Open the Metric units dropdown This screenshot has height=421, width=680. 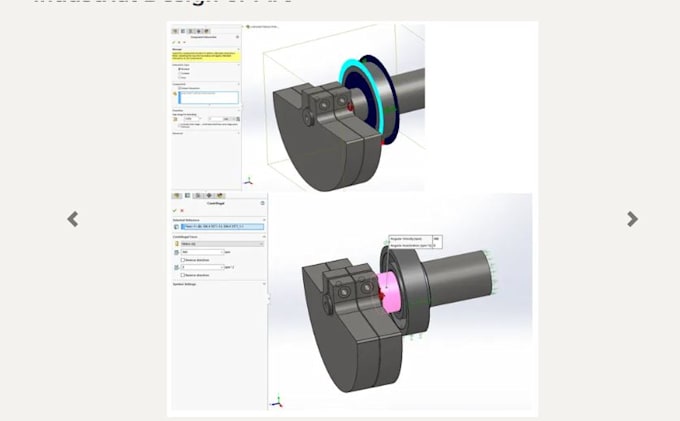click(x=222, y=244)
